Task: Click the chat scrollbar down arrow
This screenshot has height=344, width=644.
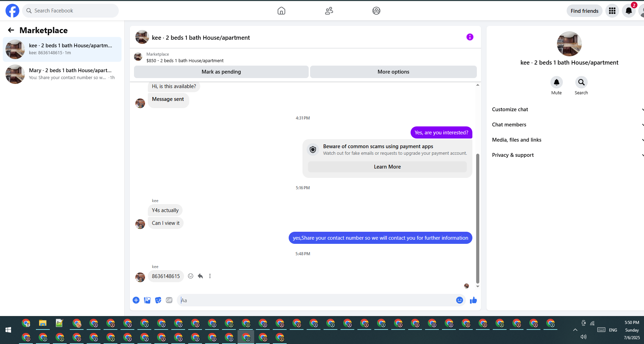Action: tap(478, 286)
